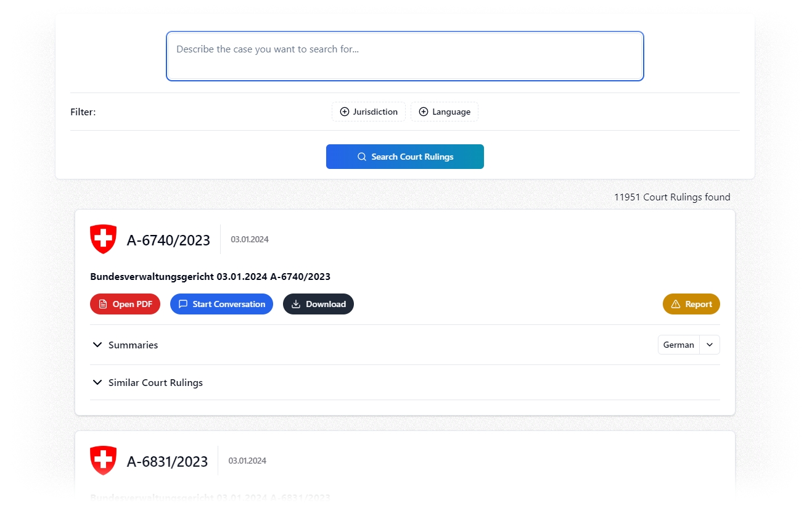Viewport: 812px width, 505px height.
Task: Click the plus icon beside Language
Action: [424, 112]
